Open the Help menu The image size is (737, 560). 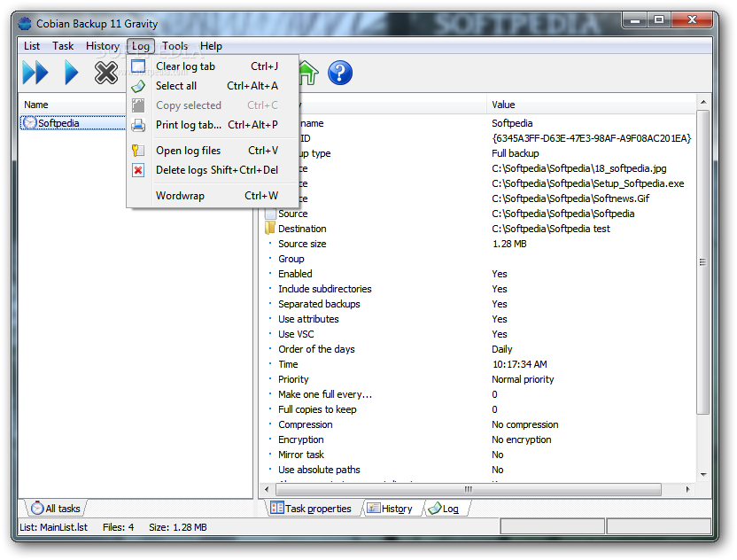pos(211,46)
